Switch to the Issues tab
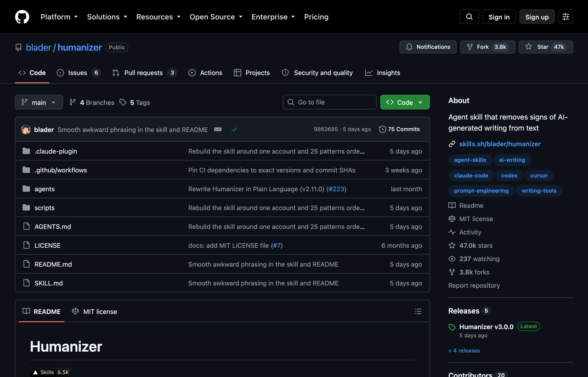The image size is (588, 377). tap(78, 73)
